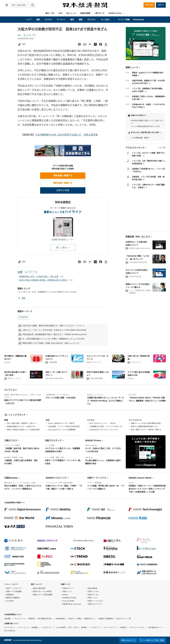Open the テレ東BIZ logo link
The image size is (170, 644).
45,556
